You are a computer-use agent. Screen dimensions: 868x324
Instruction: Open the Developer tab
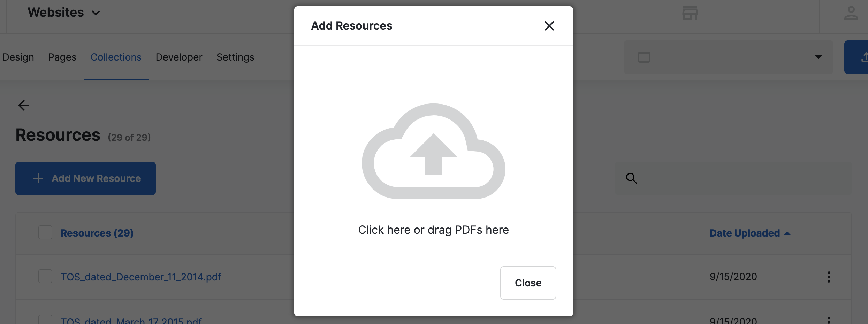click(x=179, y=57)
